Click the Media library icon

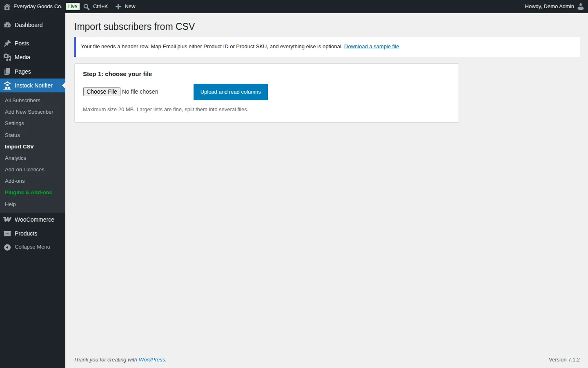tap(7, 57)
